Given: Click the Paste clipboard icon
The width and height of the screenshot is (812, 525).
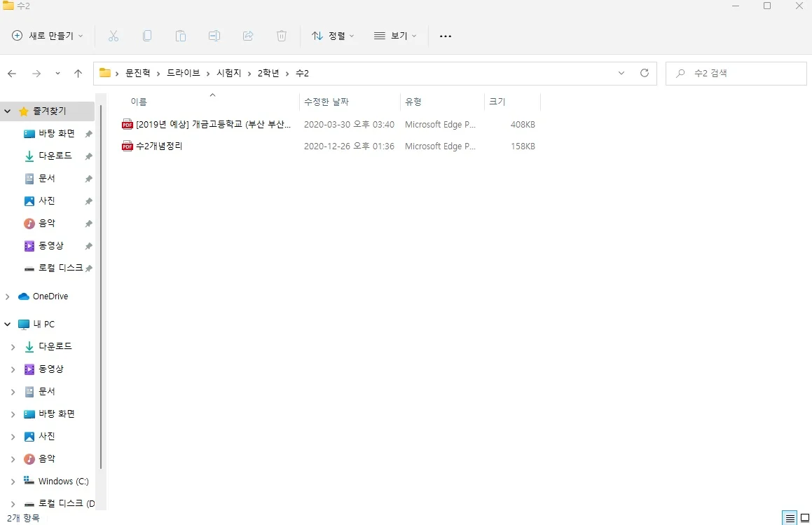Looking at the screenshot, I should pyautogui.click(x=181, y=36).
